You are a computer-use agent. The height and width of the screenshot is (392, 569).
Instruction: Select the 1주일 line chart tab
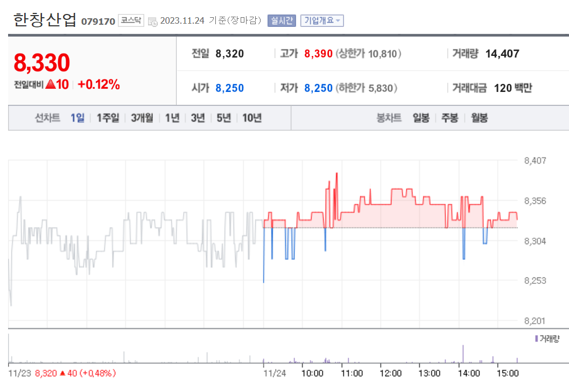pyautogui.click(x=108, y=118)
